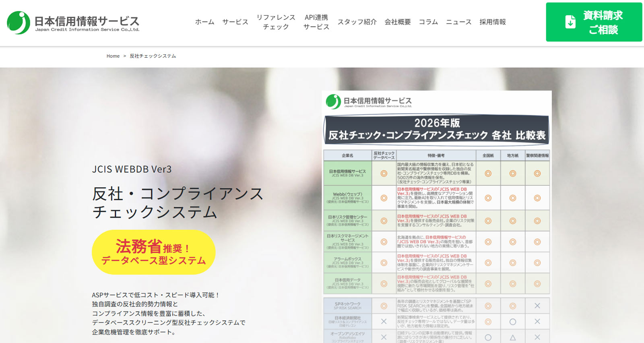Click the logo inside the comparison document
The image size is (644, 343).
point(369,101)
